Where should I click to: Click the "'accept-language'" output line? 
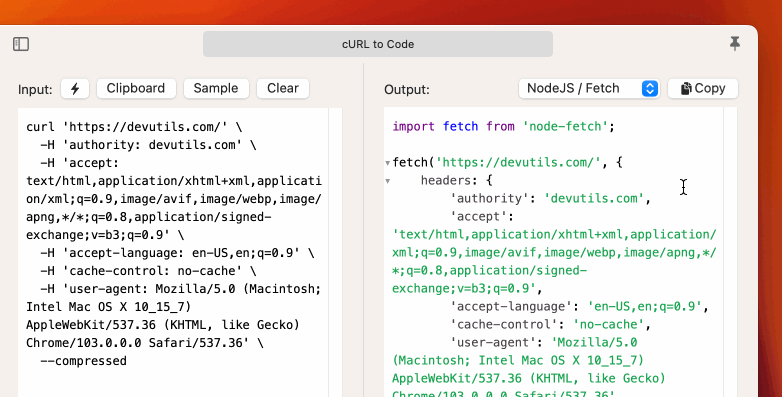(x=580, y=306)
